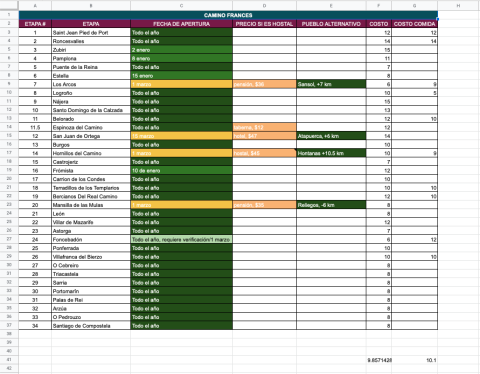Select column H header
This screenshot has width=480, height=374.
(458, 5)
